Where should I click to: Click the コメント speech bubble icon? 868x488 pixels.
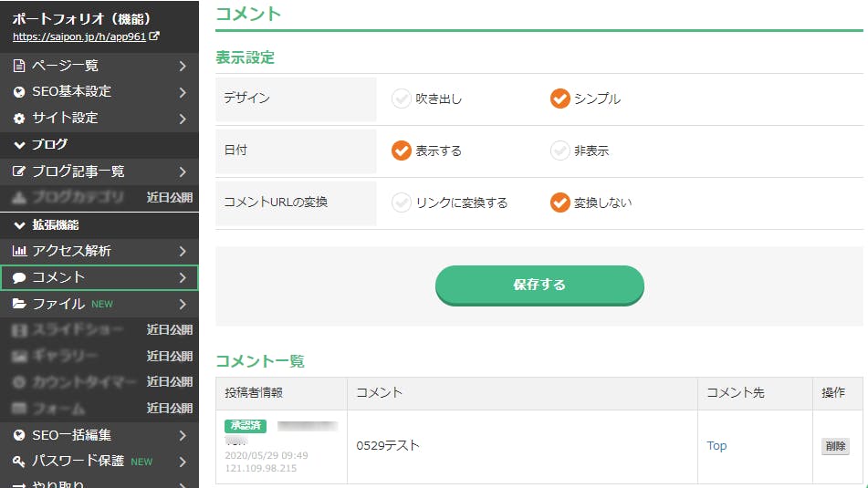19,278
